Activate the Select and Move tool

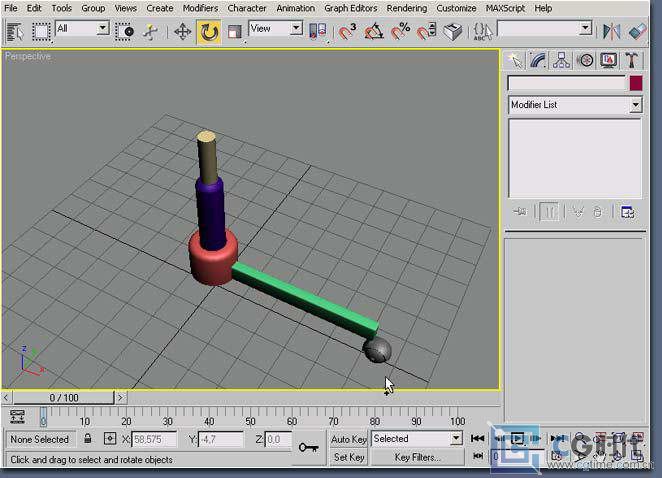pyautogui.click(x=182, y=32)
